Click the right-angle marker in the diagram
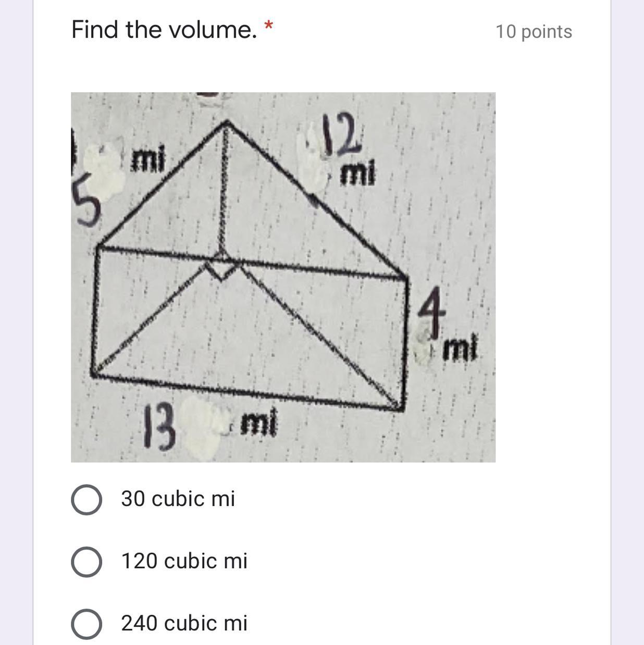644x645 pixels. (x=222, y=270)
